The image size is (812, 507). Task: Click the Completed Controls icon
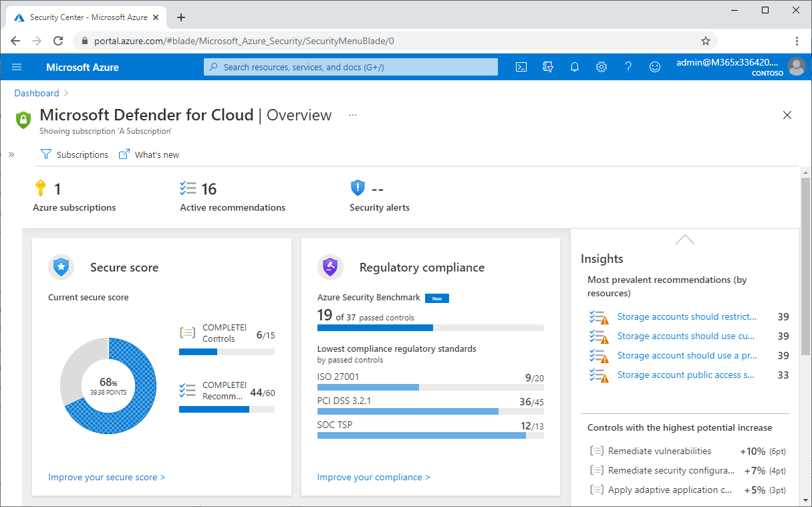[x=188, y=332]
